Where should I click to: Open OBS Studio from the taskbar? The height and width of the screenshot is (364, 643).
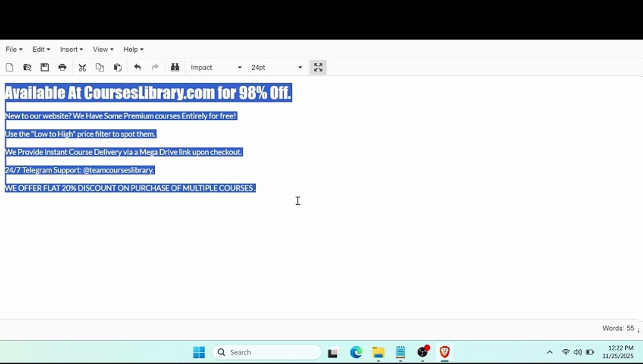click(423, 352)
